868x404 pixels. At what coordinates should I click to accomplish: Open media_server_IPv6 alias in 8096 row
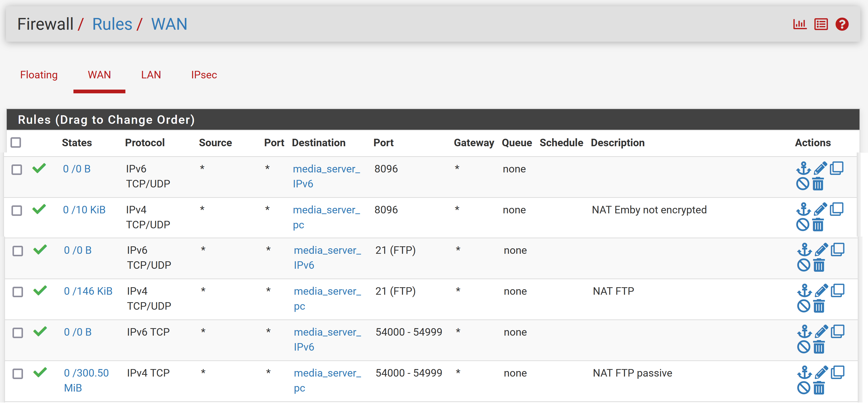coord(326,176)
